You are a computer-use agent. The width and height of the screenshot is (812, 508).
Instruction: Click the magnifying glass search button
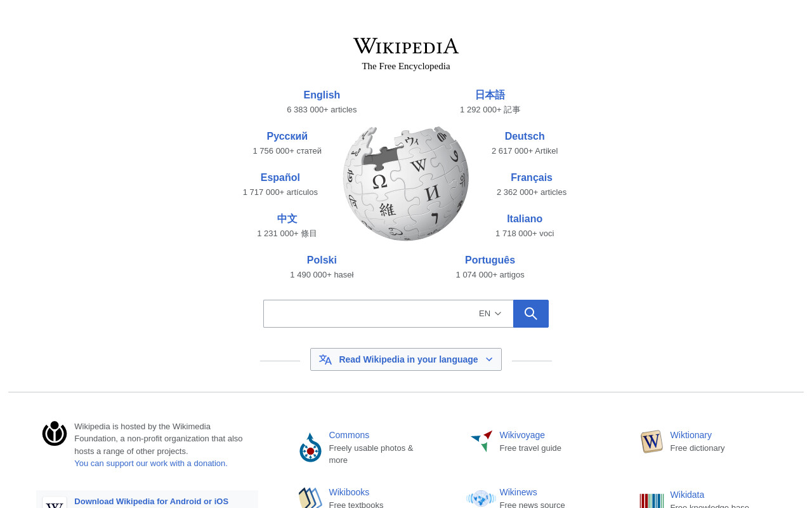[531, 314]
